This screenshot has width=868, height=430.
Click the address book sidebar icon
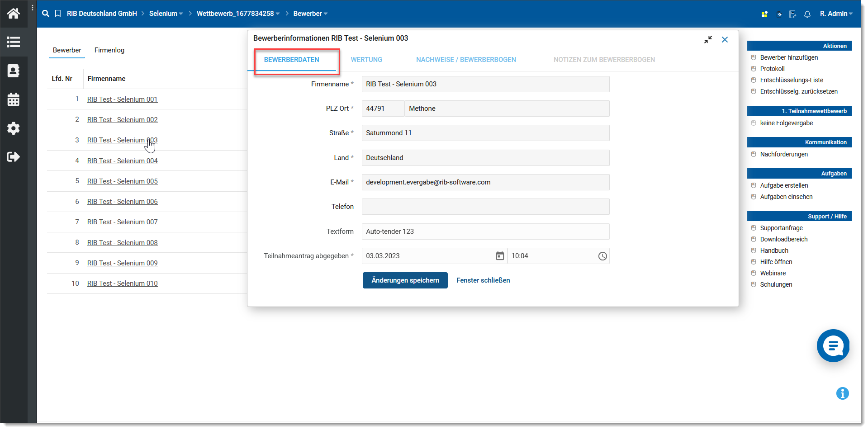tap(14, 71)
